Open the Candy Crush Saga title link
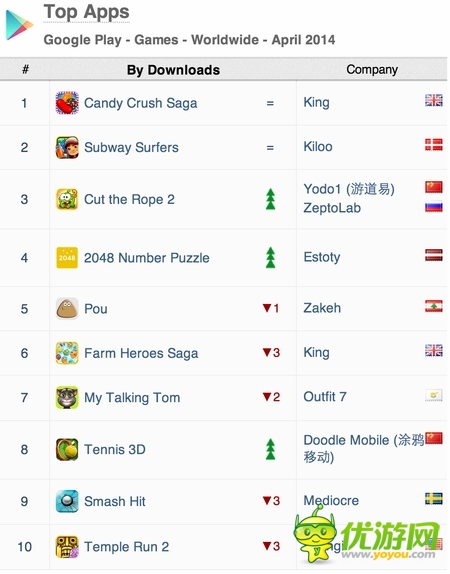 pyautogui.click(x=141, y=103)
